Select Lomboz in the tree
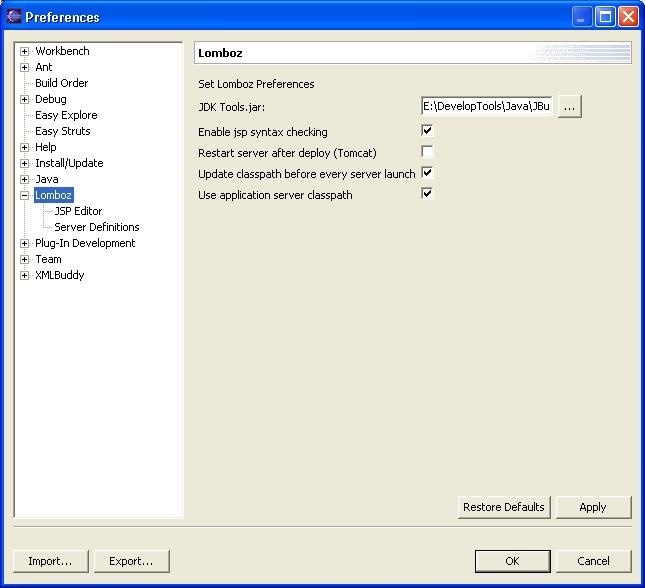 [53, 195]
